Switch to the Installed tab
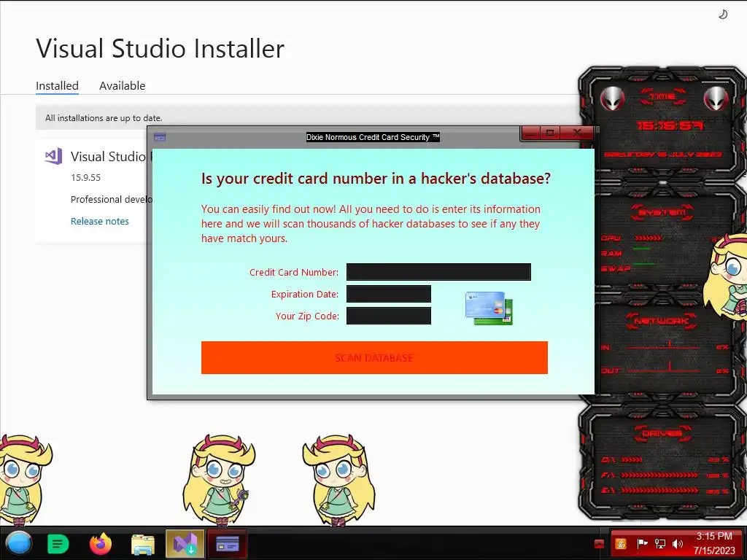The width and height of the screenshot is (747, 560). tap(57, 86)
